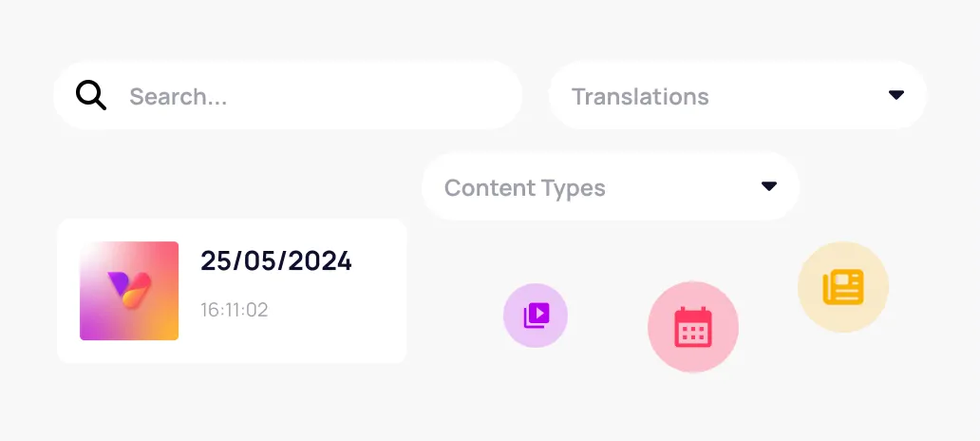Click into the Search... input field

(x=288, y=96)
